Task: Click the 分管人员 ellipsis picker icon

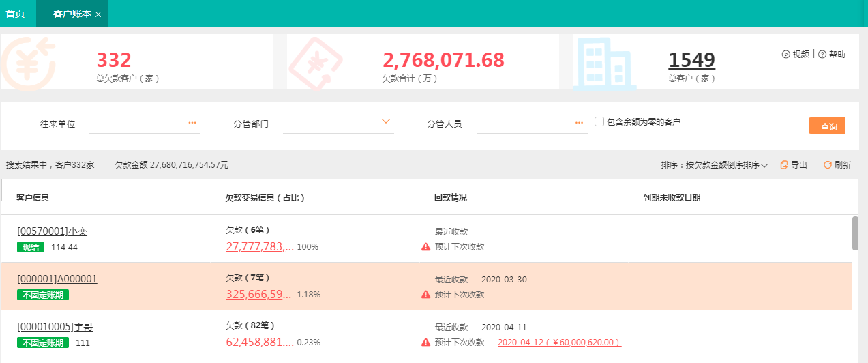Action: click(x=579, y=123)
